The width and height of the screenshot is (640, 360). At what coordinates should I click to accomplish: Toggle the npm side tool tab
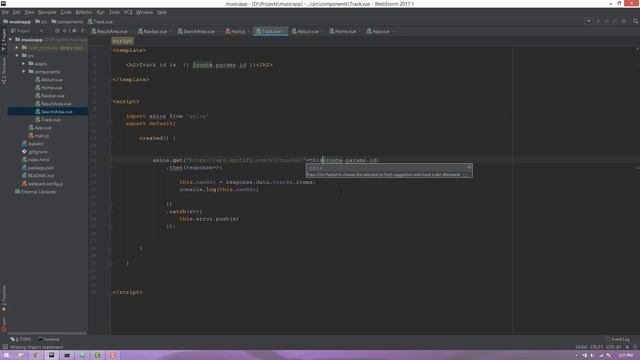(4, 324)
